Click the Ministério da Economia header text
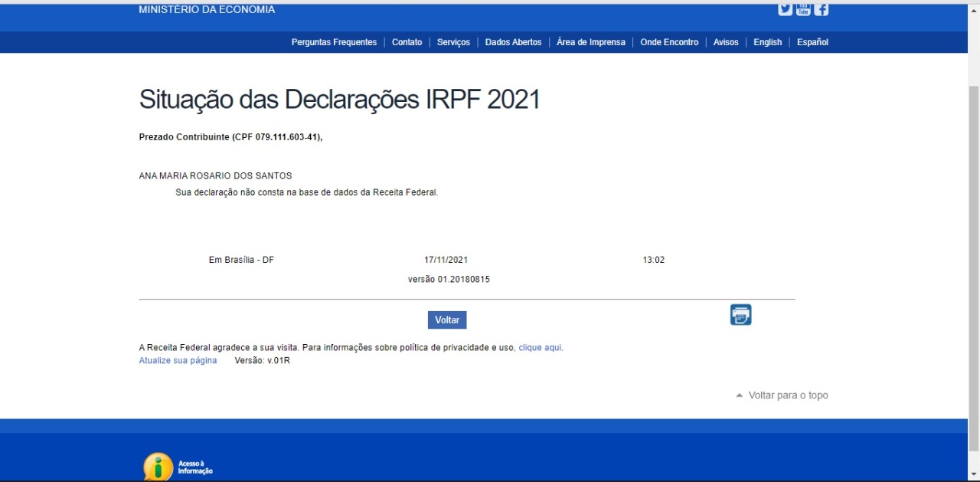The image size is (980, 482). (207, 10)
